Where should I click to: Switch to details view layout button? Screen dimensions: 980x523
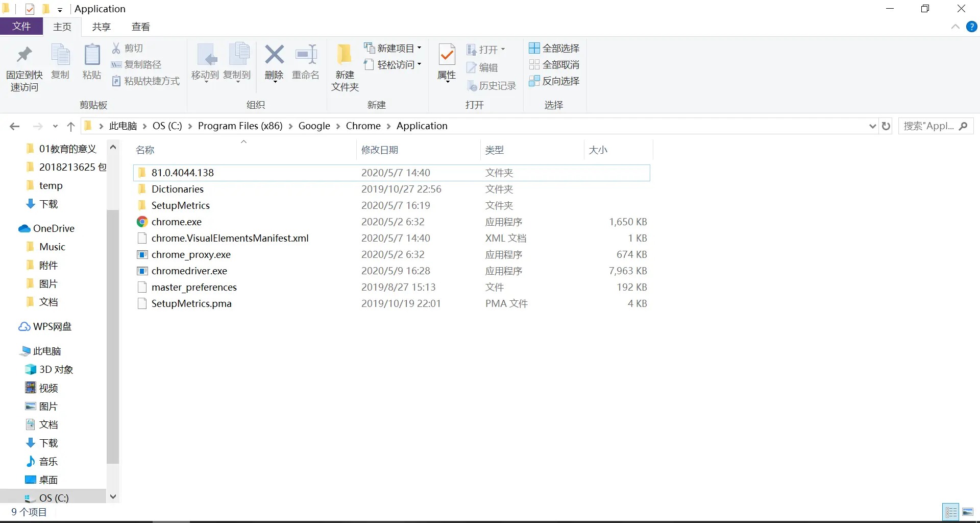(x=951, y=512)
